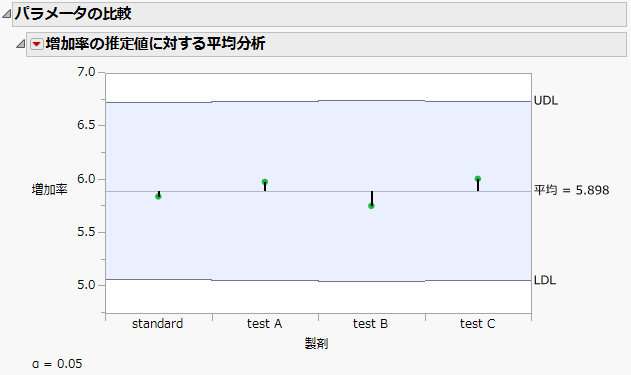
Task: Click the test C X-axis category label
Action: [x=478, y=323]
